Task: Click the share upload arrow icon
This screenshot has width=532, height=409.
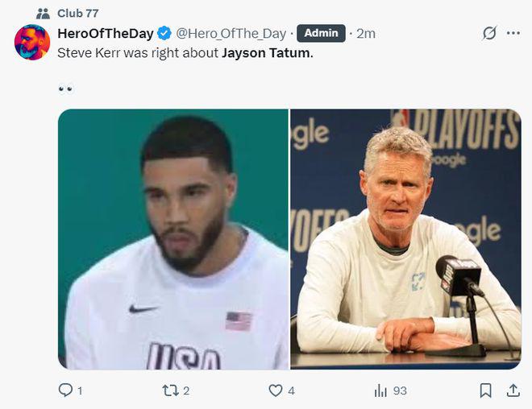Action: coord(513,390)
